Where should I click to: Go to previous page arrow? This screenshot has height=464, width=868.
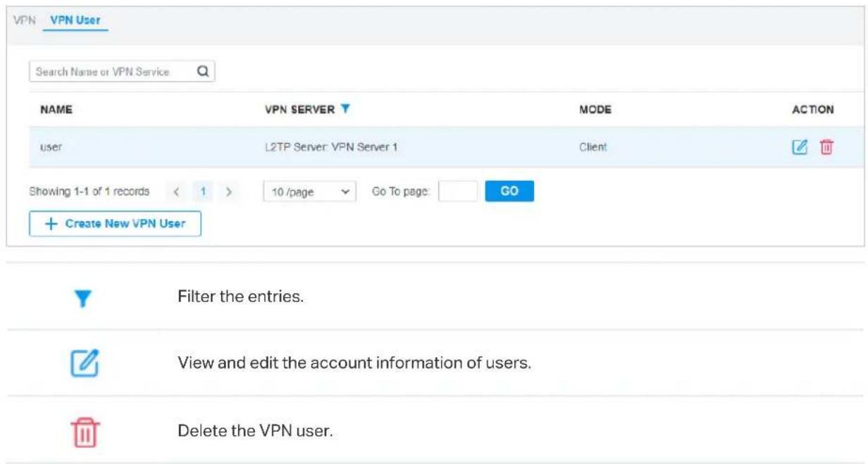coord(178,191)
